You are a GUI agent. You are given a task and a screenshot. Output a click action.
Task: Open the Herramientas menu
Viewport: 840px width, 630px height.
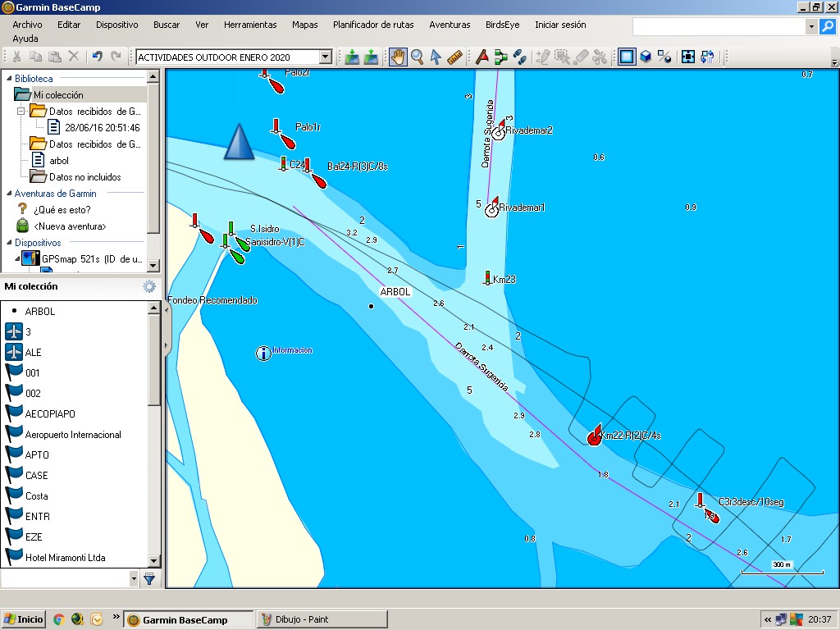pos(250,25)
